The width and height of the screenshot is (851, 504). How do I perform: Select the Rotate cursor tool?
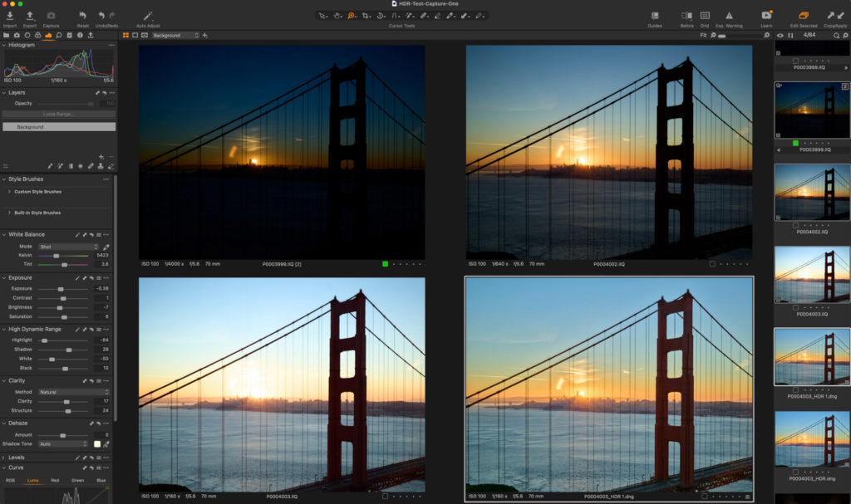(x=381, y=16)
